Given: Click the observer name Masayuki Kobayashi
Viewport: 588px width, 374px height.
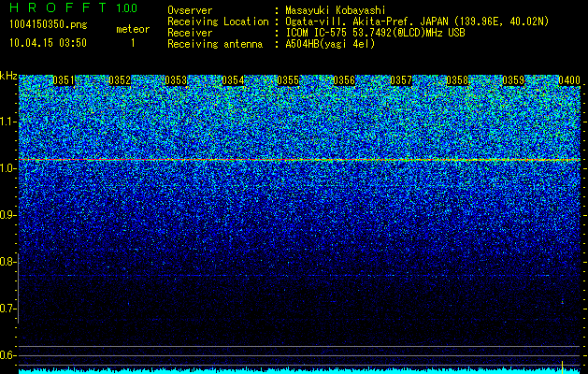Looking at the screenshot, I should [336, 10].
